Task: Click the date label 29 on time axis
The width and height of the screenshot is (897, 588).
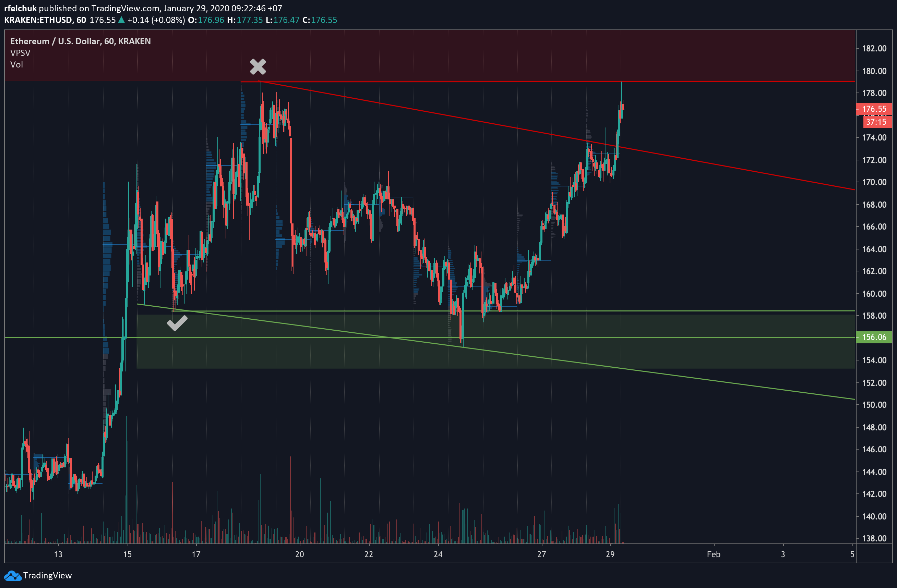Action: coord(610,554)
